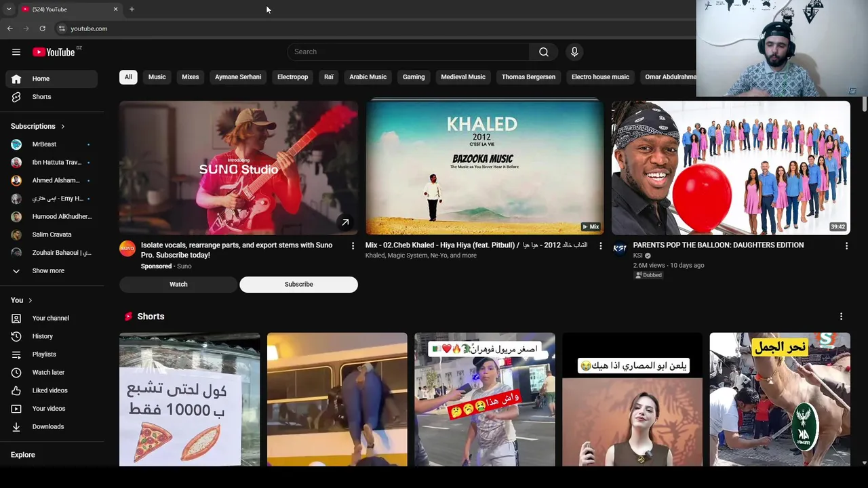868x488 pixels.
Task: Open browser tab search dropdown
Action: pyautogui.click(x=9, y=9)
